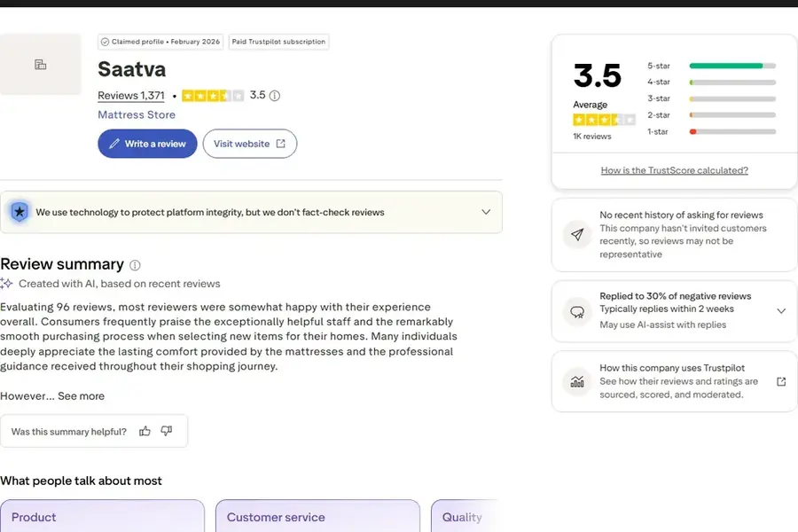Click the pencil icon on Write a review
Viewport: 798px width, 532px height.
[114, 144]
